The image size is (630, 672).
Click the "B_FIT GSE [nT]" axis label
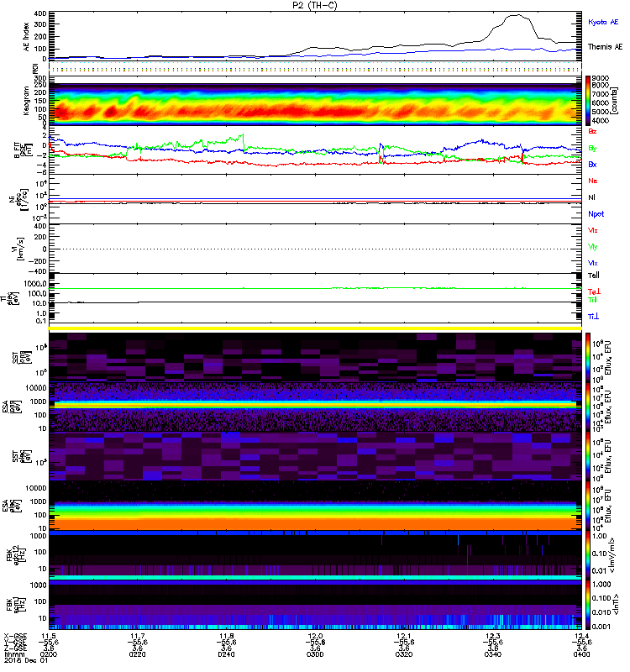[23, 150]
